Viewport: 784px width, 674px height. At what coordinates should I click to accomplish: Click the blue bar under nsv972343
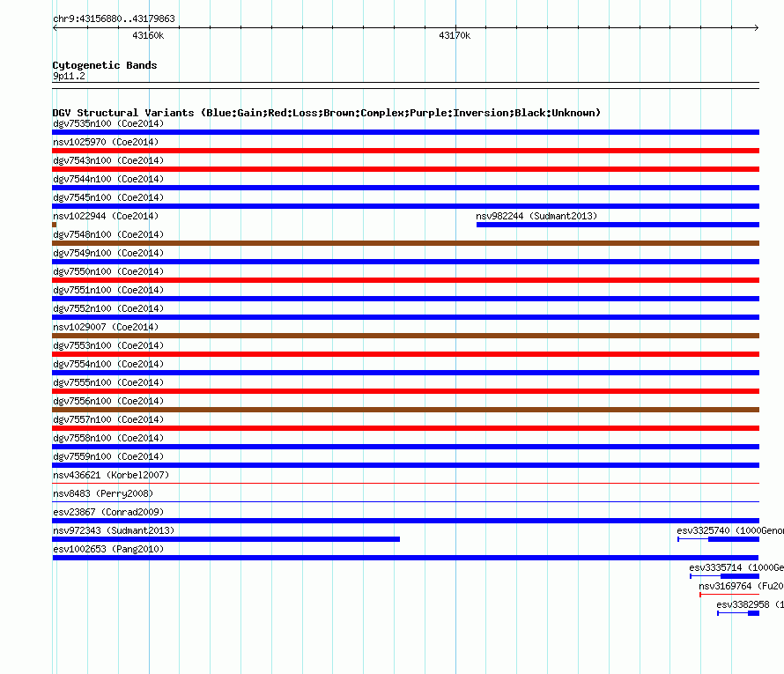(x=226, y=539)
